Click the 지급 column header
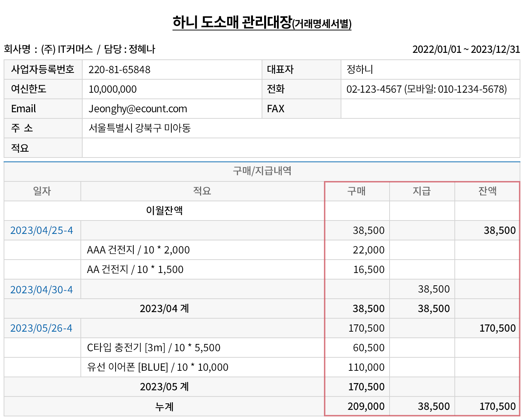The width and height of the screenshot is (524, 420). pyautogui.click(x=422, y=191)
